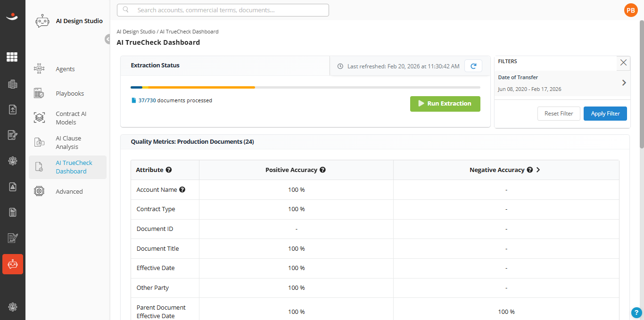
Task: Click the Run Extraction button
Action: (x=445, y=104)
